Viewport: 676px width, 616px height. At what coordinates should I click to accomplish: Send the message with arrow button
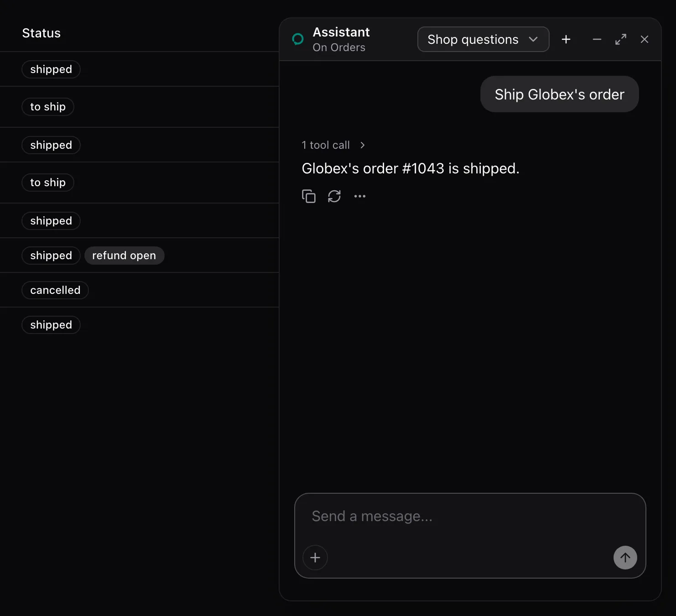pos(625,558)
